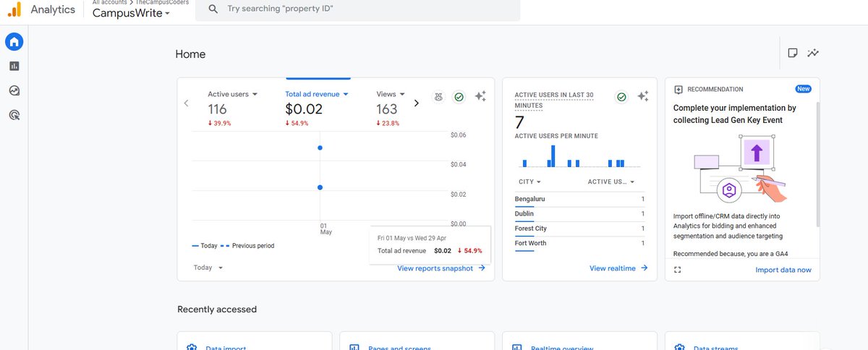This screenshot has height=350, width=868.
Task: Click the recommendation card header icon
Action: (x=678, y=90)
